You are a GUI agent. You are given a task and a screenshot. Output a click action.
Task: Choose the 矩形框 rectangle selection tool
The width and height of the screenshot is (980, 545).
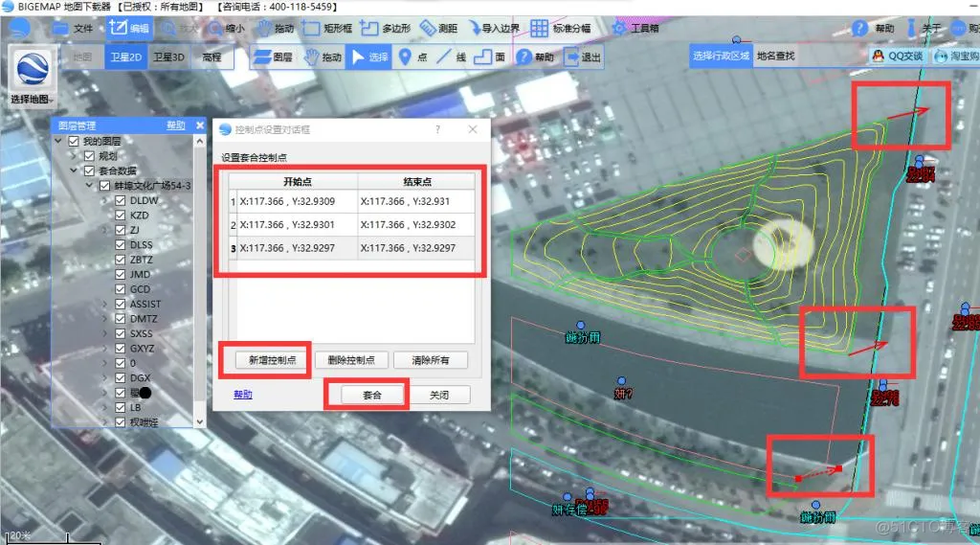(311, 28)
